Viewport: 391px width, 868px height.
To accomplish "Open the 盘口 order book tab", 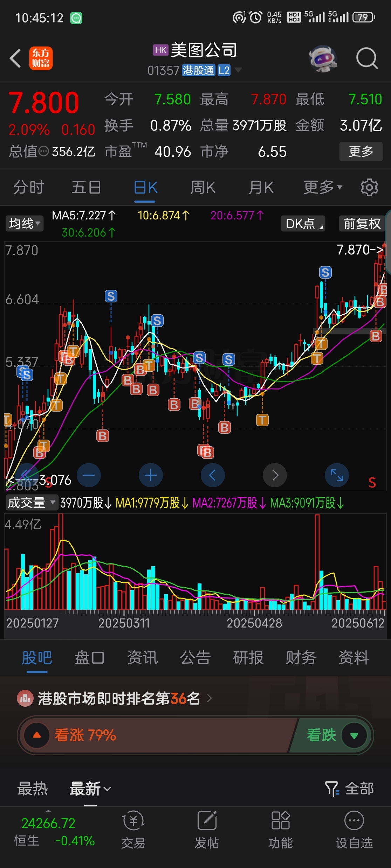I will (90, 658).
